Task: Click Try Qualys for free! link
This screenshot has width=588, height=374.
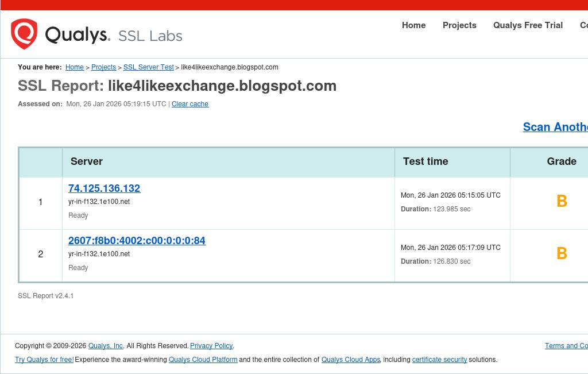Action: coord(44,360)
